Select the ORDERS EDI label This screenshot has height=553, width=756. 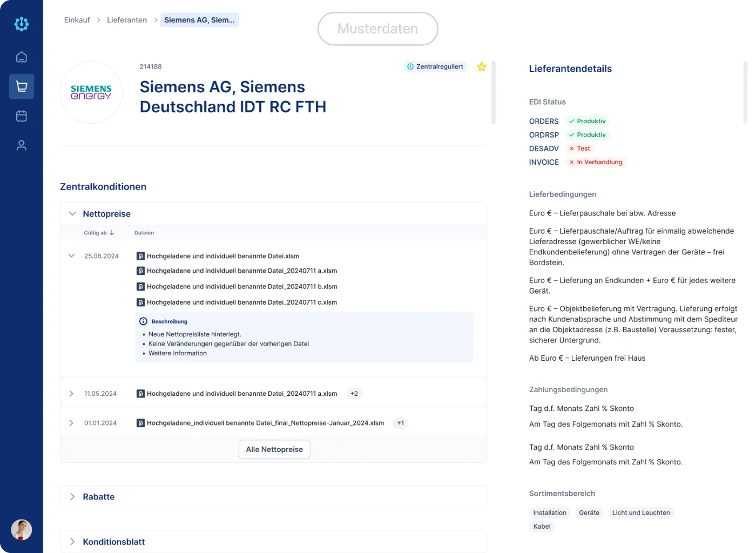coord(544,121)
